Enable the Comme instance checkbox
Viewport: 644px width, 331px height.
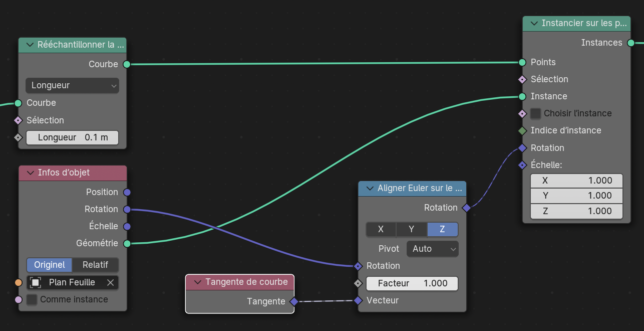(x=32, y=300)
